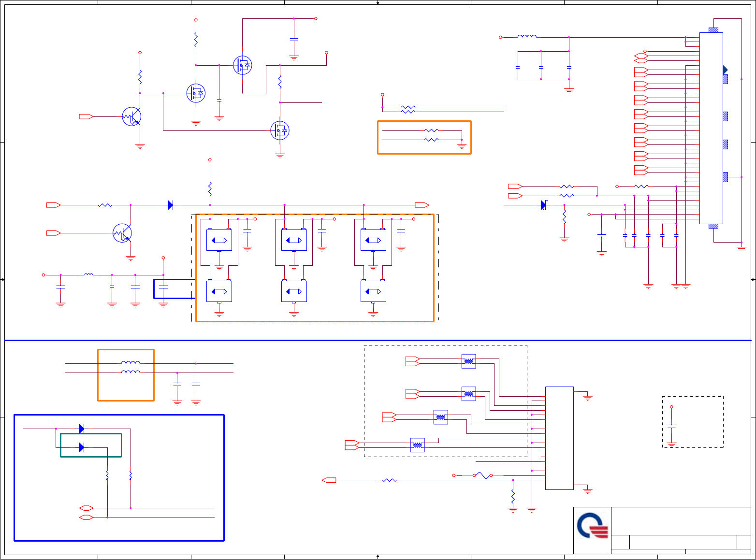Screen dimensions: 756x560
Task: Click the tall IC rectangle in the lower section
Action: tap(559, 438)
